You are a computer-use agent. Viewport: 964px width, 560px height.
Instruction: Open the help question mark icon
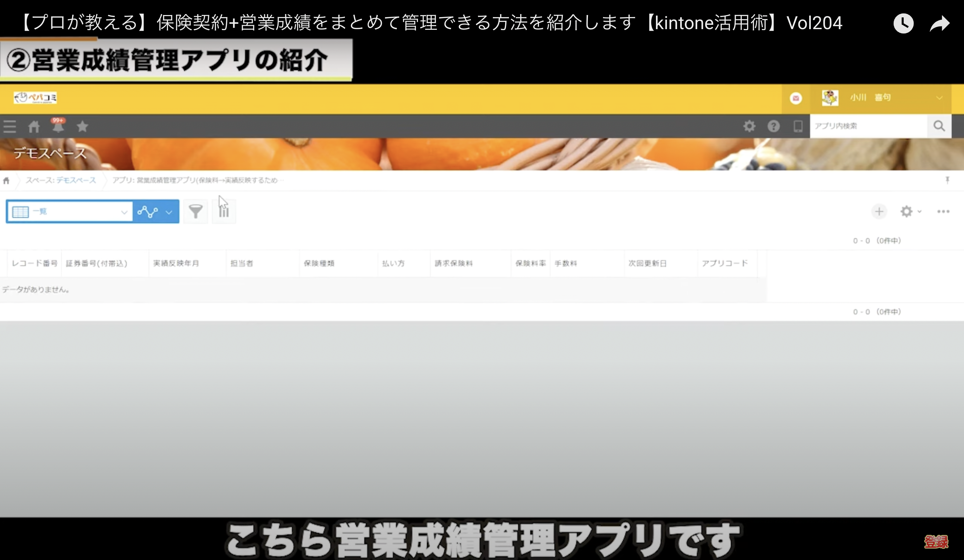coord(773,126)
